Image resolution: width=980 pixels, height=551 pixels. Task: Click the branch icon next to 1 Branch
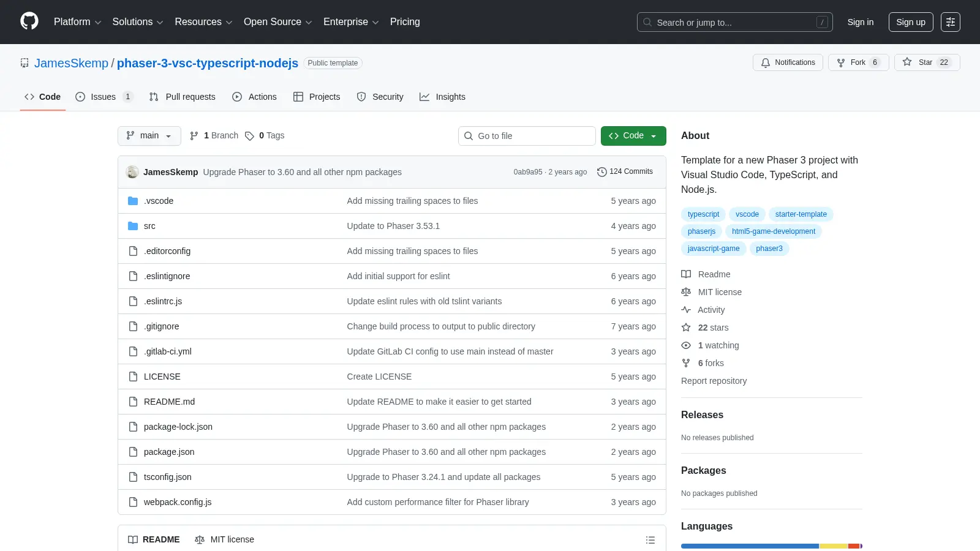coord(194,136)
